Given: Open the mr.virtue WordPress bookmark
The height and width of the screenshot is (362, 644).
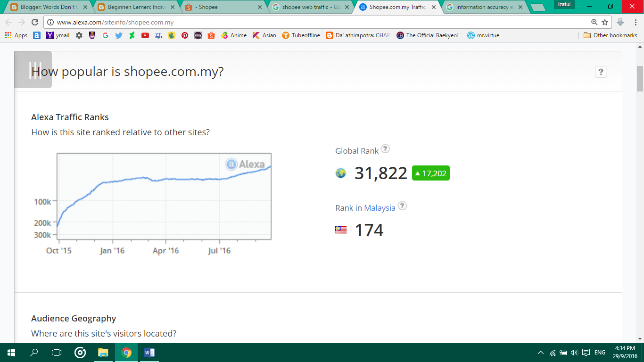Looking at the screenshot, I should coord(483,35).
